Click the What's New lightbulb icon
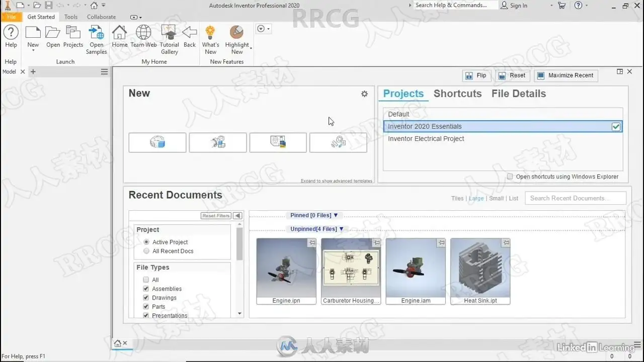This screenshot has height=362, width=644. pos(210,33)
